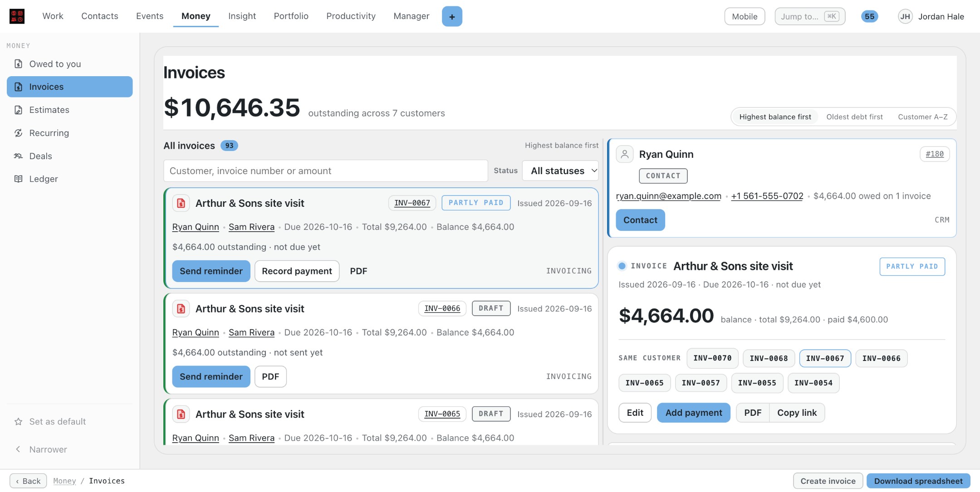Screen dimensions: 980x492
Task: Click invoice icon on INV-0067 card
Action: [x=181, y=203]
